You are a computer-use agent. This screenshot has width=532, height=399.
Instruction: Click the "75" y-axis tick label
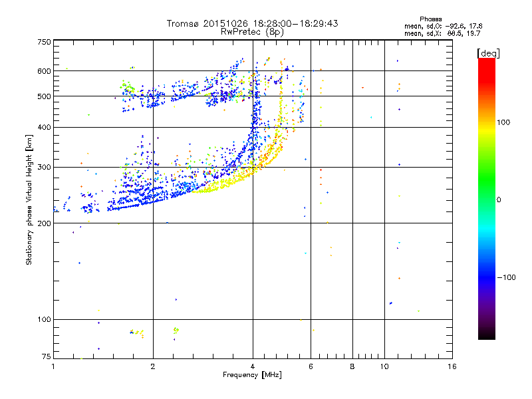pos(47,356)
